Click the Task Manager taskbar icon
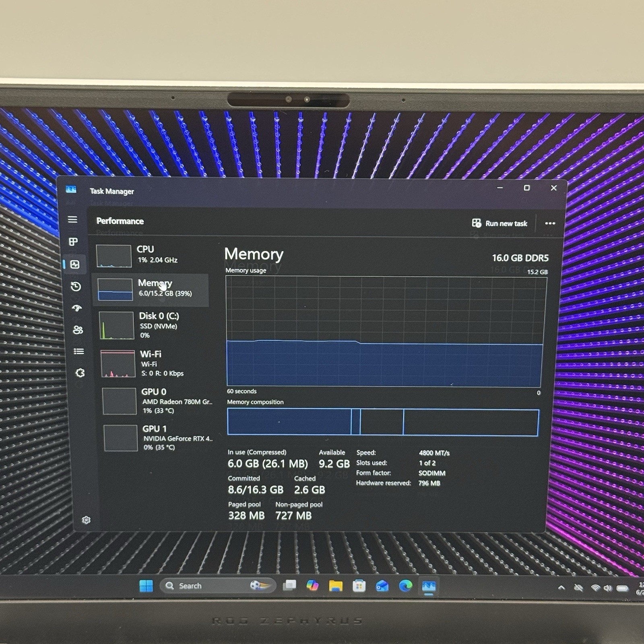644x644 pixels. point(429,586)
